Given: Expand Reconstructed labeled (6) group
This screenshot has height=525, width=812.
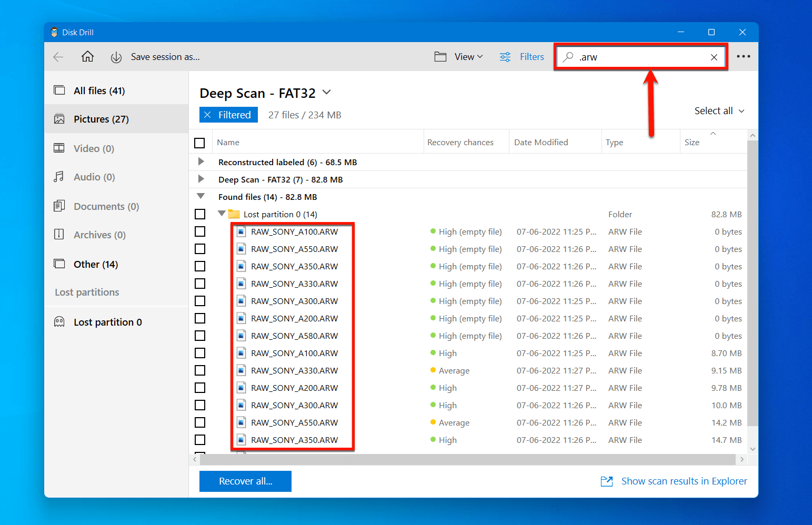Looking at the screenshot, I should (201, 161).
